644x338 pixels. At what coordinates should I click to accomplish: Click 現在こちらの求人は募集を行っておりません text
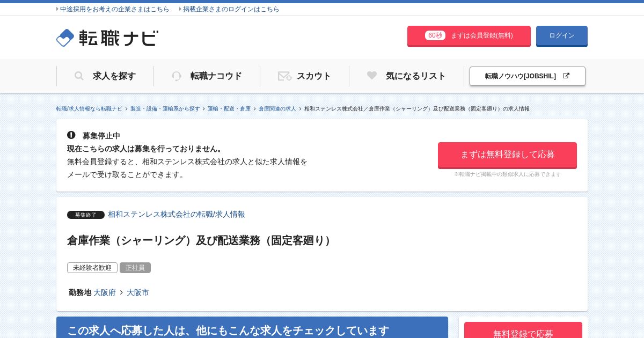(145, 149)
